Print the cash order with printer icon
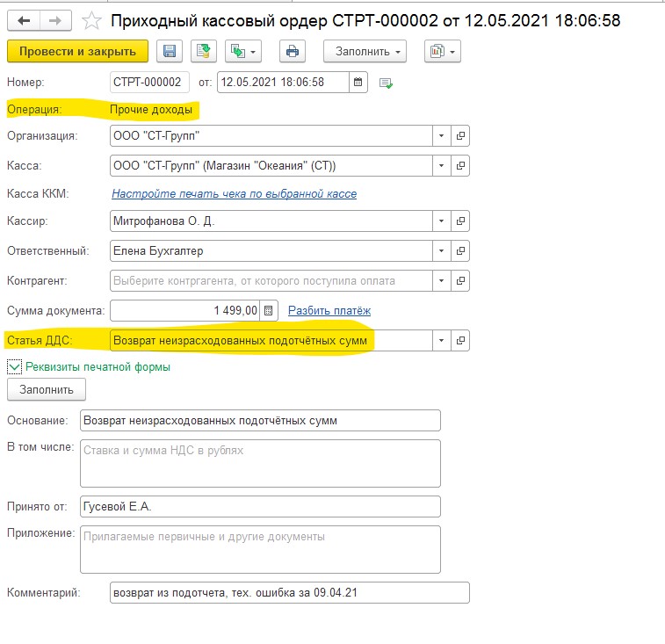Image resolution: width=665 pixels, height=644 pixels. pos(292,52)
